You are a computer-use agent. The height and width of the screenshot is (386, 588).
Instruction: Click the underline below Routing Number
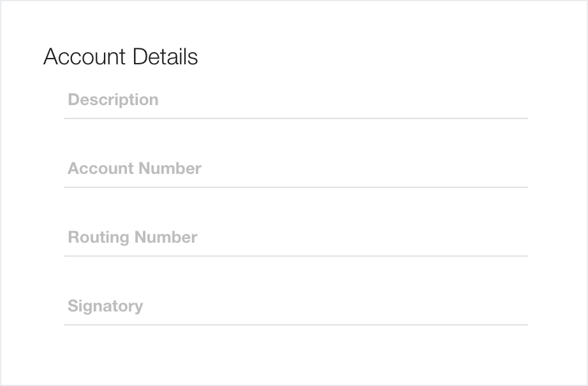296,256
